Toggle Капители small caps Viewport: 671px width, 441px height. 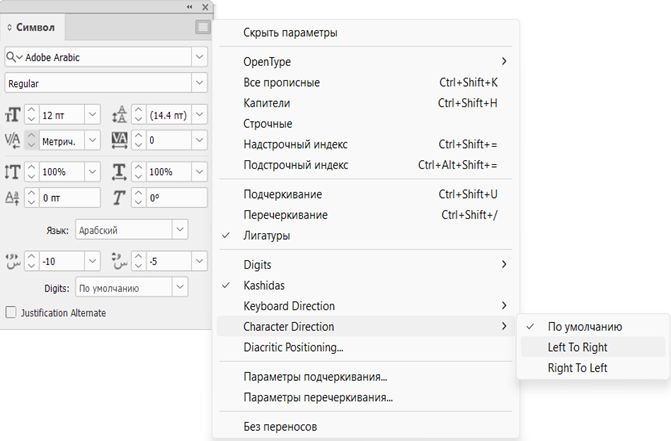pyautogui.click(x=365, y=103)
